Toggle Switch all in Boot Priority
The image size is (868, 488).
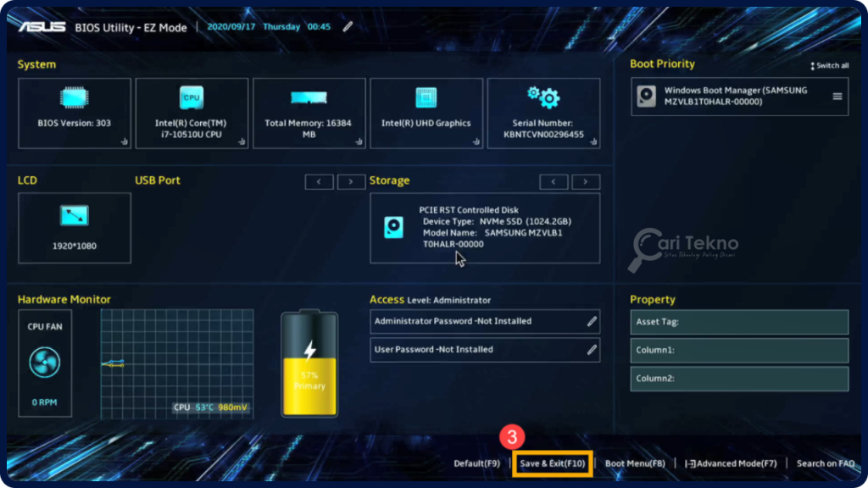click(x=829, y=66)
